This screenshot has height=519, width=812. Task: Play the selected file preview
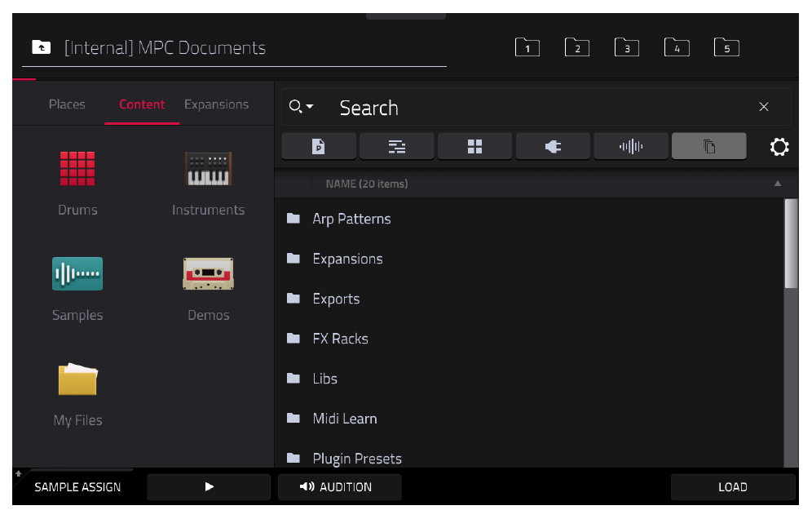click(x=209, y=487)
